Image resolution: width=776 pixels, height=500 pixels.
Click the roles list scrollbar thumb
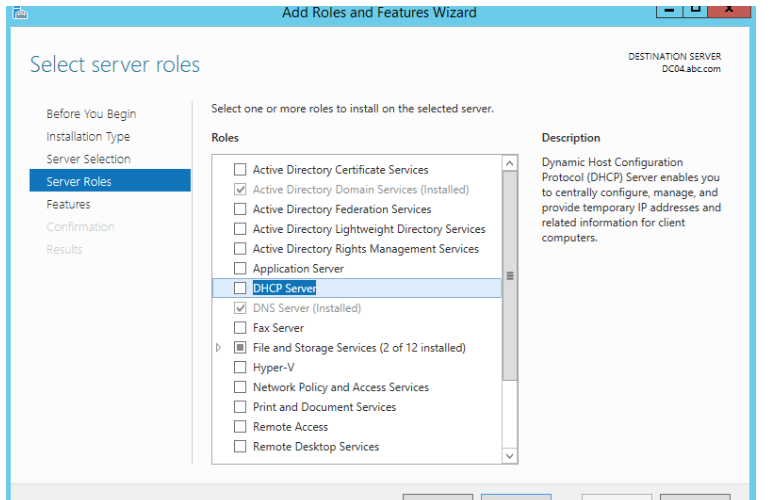coord(510,275)
